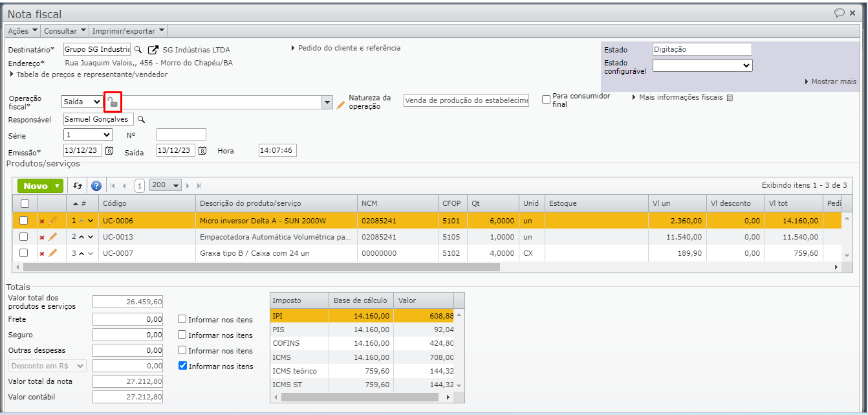Open the external link icon for SG Indústrias
The image size is (868, 415).
pyautogui.click(x=153, y=50)
